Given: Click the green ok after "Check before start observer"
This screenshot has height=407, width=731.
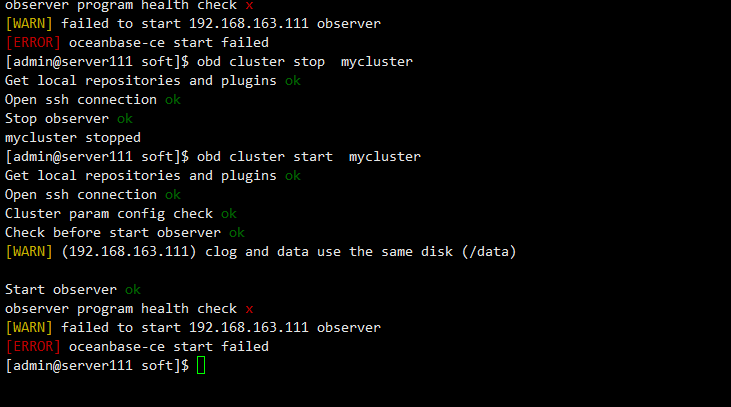Looking at the screenshot, I should 237,233.
